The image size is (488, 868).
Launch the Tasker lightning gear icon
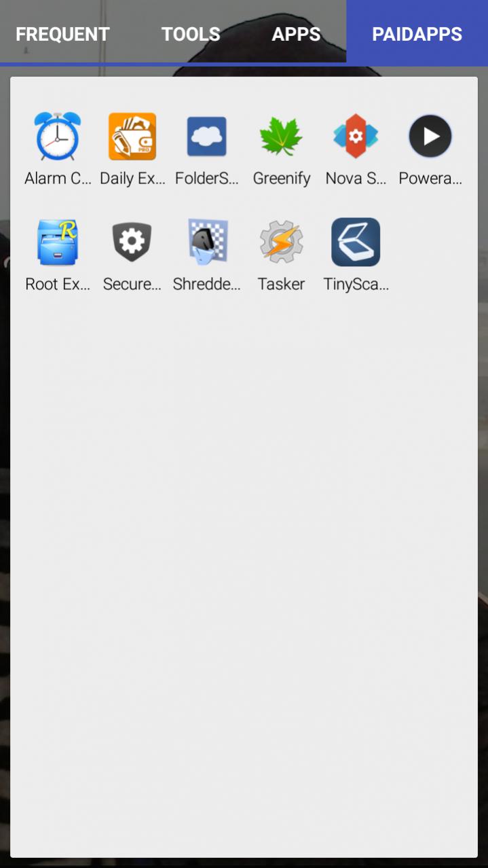(281, 242)
